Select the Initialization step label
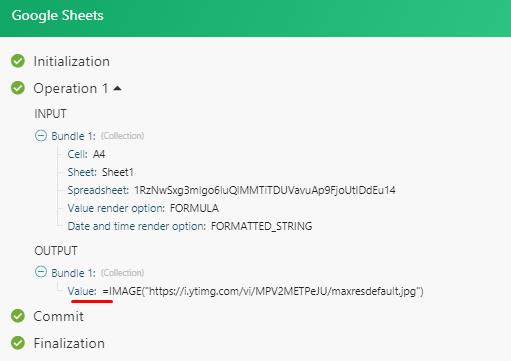This screenshot has height=361, width=511. coord(72,61)
